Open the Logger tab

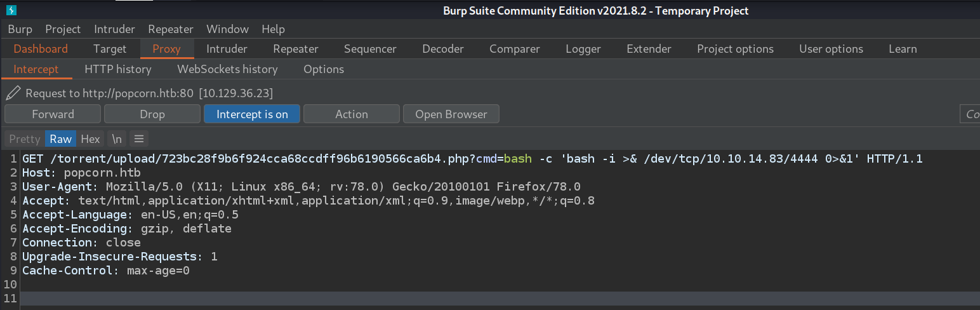click(x=583, y=49)
